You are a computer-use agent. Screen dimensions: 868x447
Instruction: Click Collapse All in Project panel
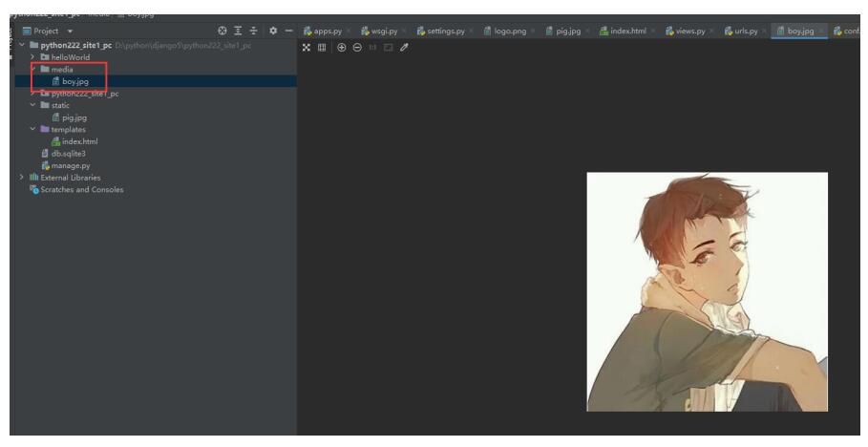coord(254,32)
